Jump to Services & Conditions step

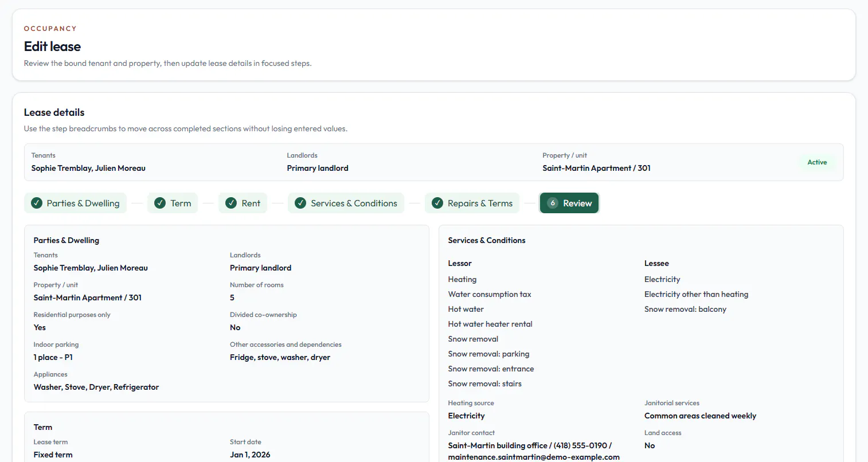pyautogui.click(x=346, y=203)
